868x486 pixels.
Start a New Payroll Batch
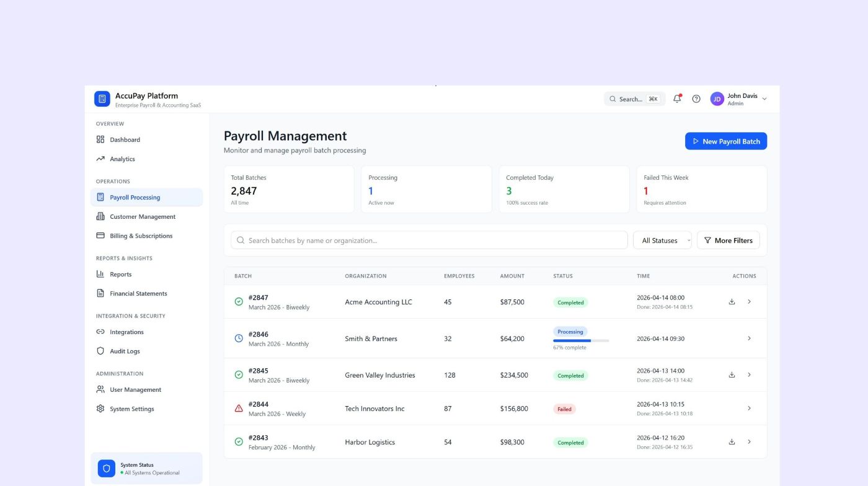click(726, 141)
